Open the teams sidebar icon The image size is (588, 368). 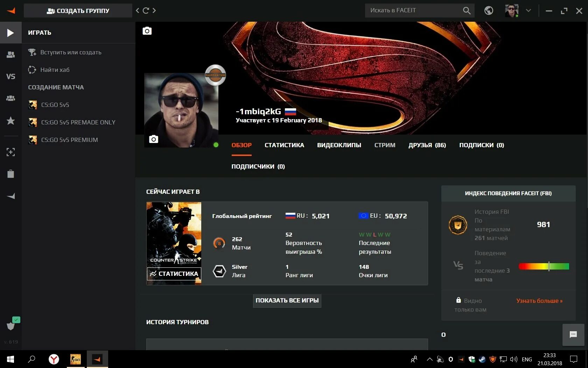pyautogui.click(x=10, y=98)
